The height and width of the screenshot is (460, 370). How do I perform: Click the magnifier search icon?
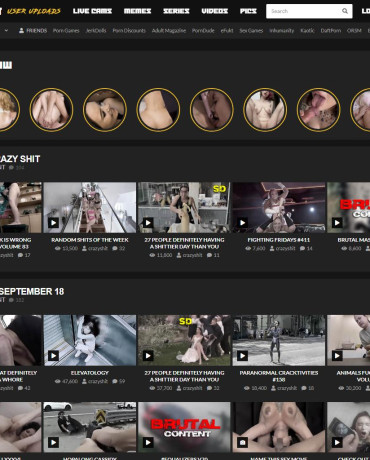[345, 11]
